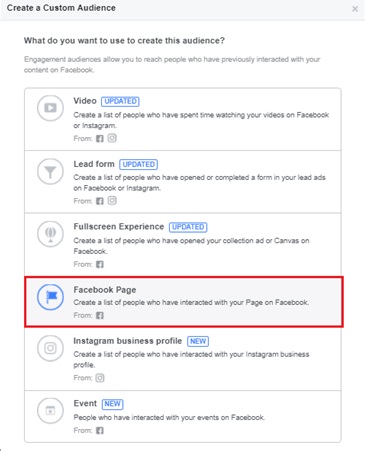Click the Instagram business profile camera icon
Viewport: 366px width, 451px height.
[x=50, y=348]
